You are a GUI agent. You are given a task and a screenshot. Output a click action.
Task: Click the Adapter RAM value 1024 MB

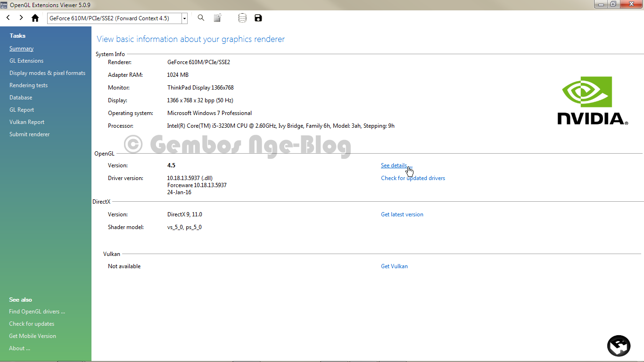(x=178, y=75)
